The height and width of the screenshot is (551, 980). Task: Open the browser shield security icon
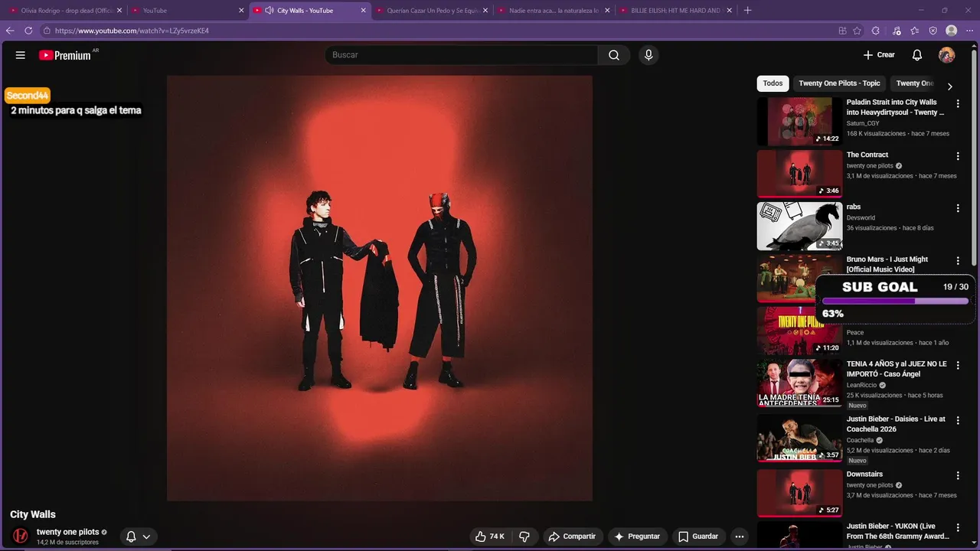tap(933, 31)
